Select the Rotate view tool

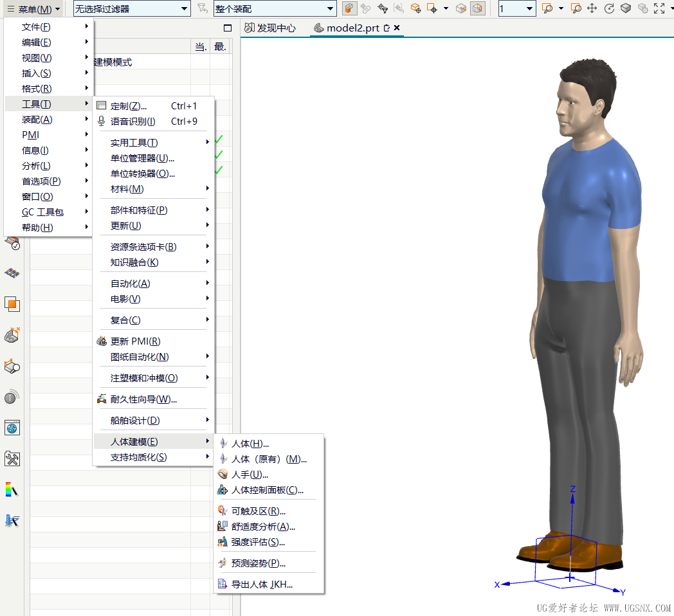tap(608, 8)
